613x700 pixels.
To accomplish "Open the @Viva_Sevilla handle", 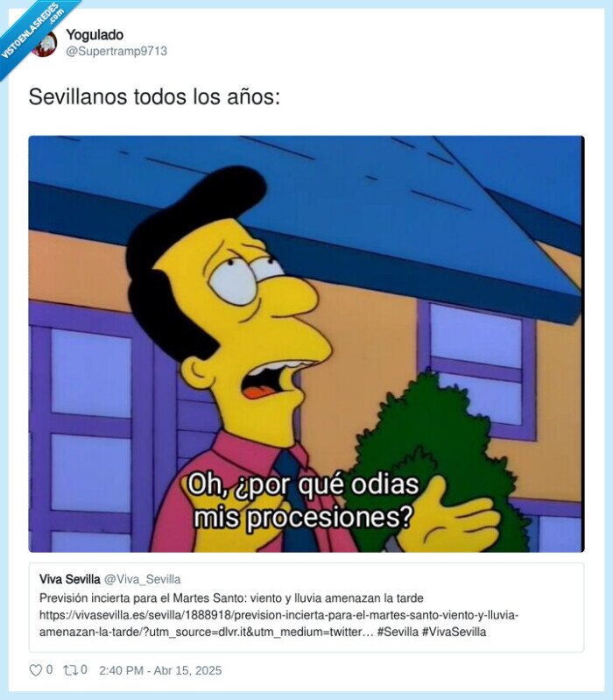I will pyautogui.click(x=143, y=579).
